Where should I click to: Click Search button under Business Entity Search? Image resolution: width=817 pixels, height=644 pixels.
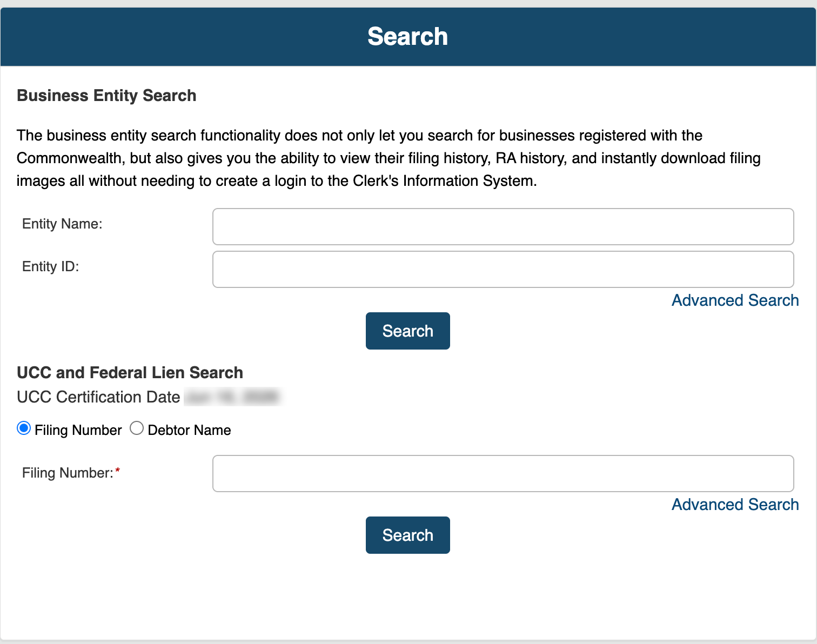[x=408, y=331]
